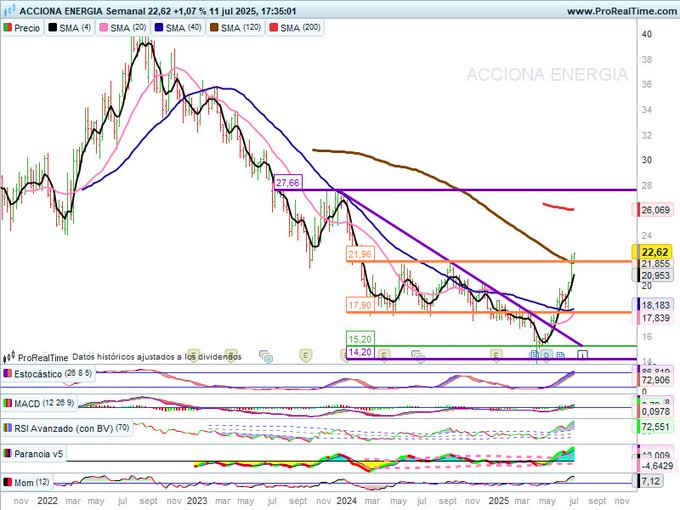Click the 2025 label on time axis
This screenshot has width=680, height=510.
tap(498, 501)
